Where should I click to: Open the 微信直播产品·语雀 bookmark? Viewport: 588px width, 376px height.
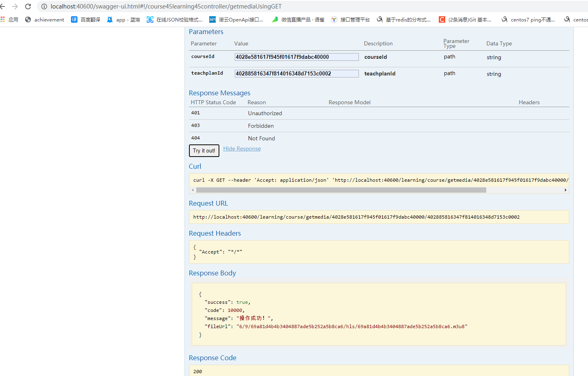point(298,19)
